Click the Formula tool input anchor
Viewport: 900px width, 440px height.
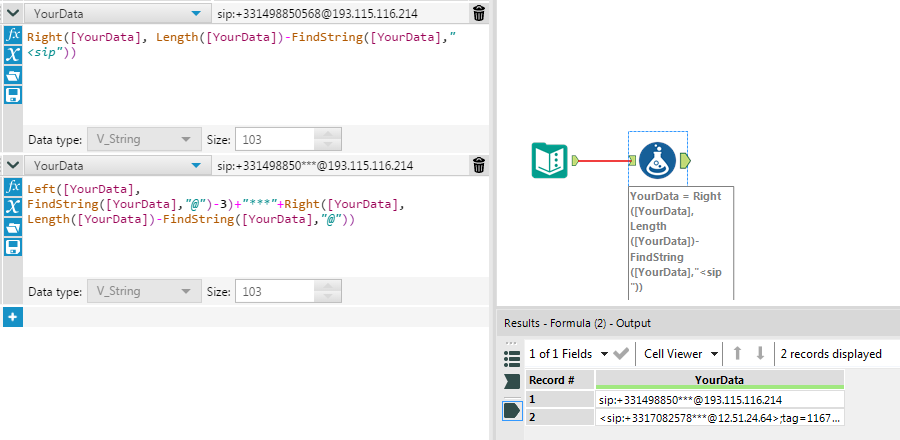click(x=632, y=161)
